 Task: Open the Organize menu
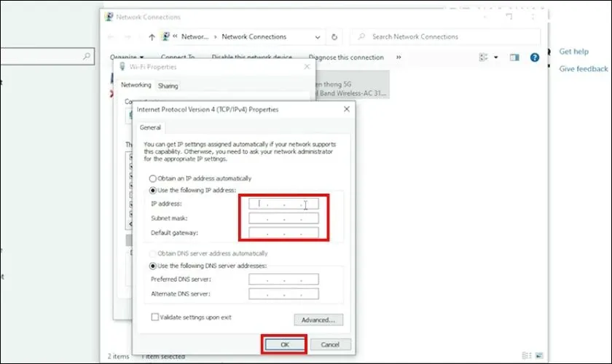click(127, 58)
